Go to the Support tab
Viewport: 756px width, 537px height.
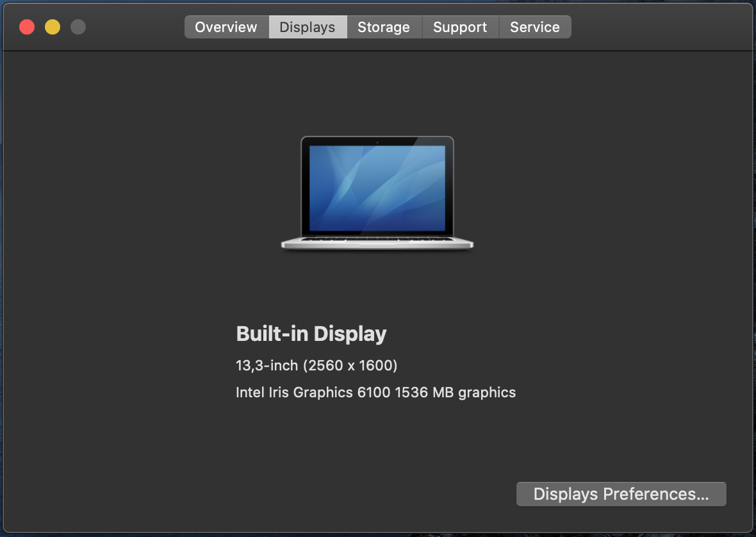pos(460,27)
